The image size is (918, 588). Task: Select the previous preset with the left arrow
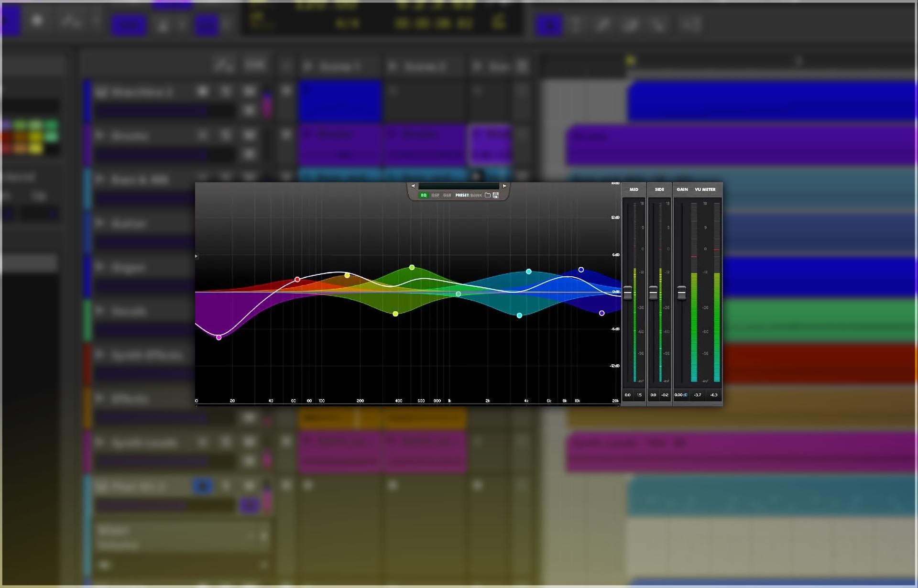tap(413, 186)
